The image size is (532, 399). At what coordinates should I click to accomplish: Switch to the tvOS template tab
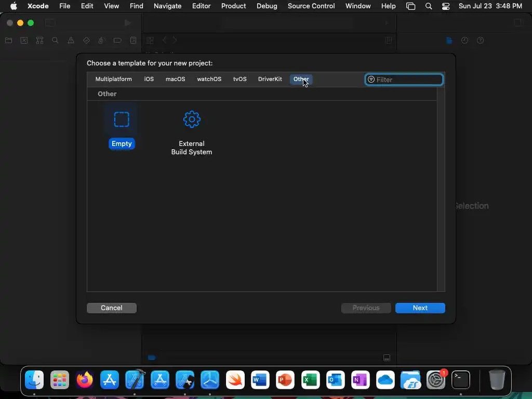tap(240, 79)
